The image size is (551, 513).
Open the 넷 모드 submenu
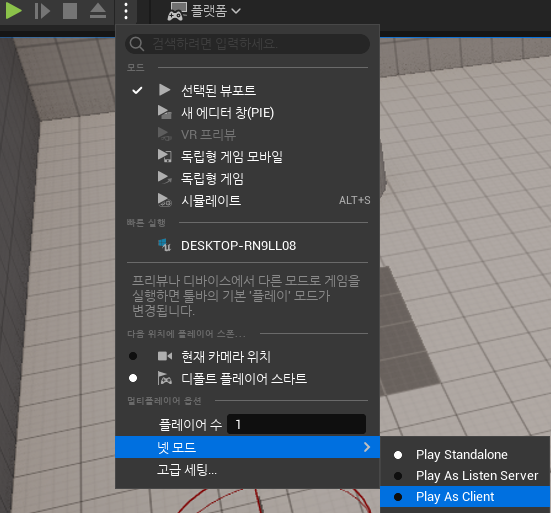pyautogui.click(x=247, y=447)
